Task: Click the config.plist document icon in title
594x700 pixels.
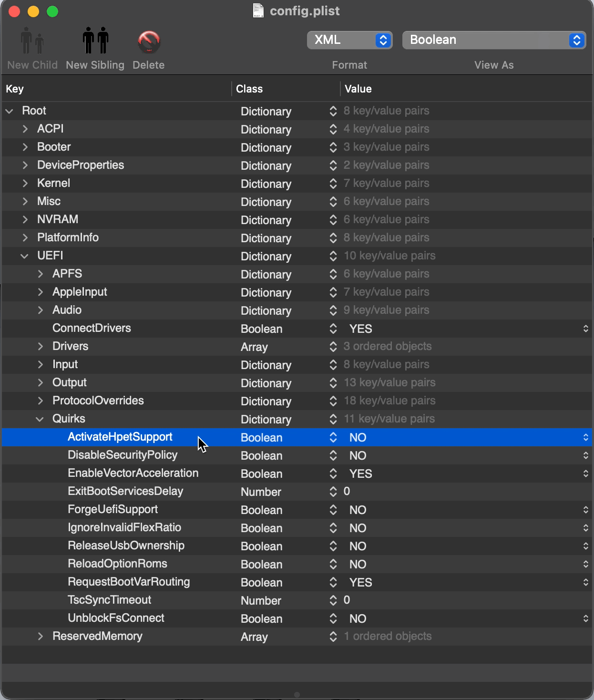Action: [258, 10]
